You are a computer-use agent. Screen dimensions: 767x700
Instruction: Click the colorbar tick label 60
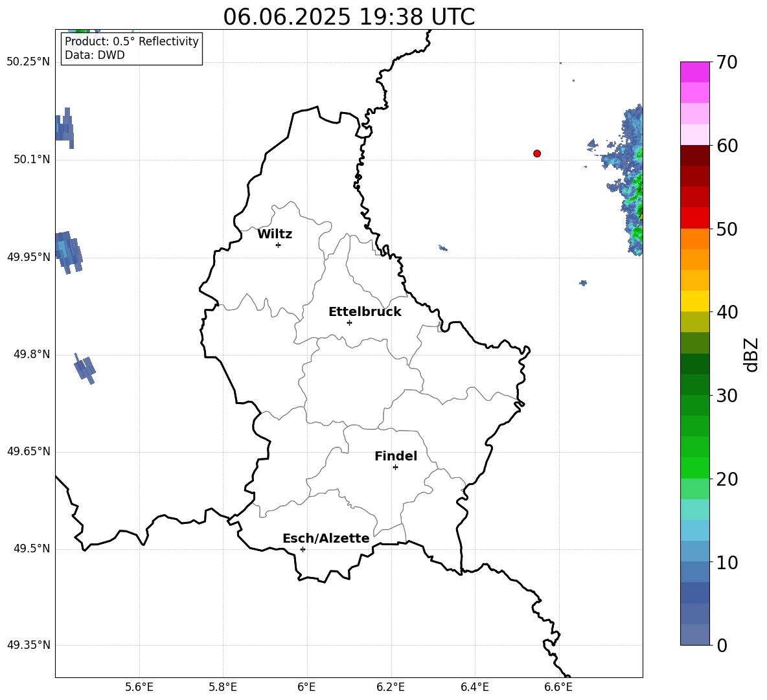click(x=727, y=146)
